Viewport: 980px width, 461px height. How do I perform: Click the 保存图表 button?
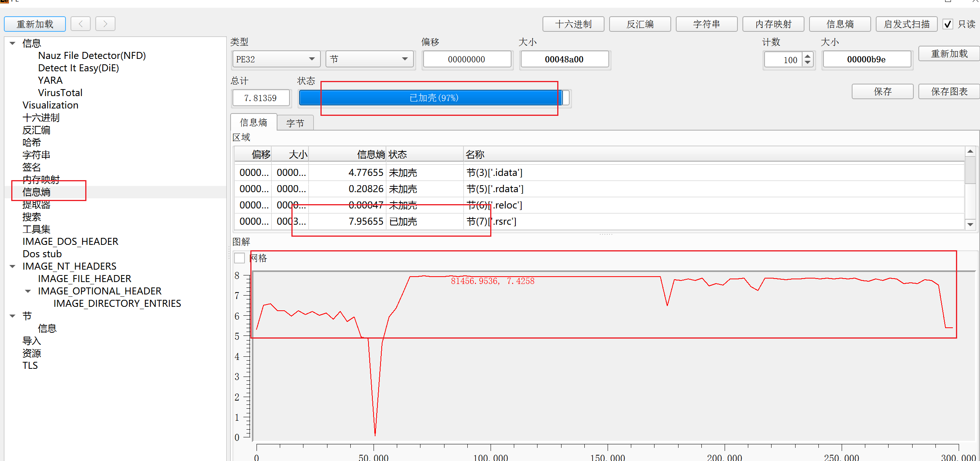(x=949, y=92)
